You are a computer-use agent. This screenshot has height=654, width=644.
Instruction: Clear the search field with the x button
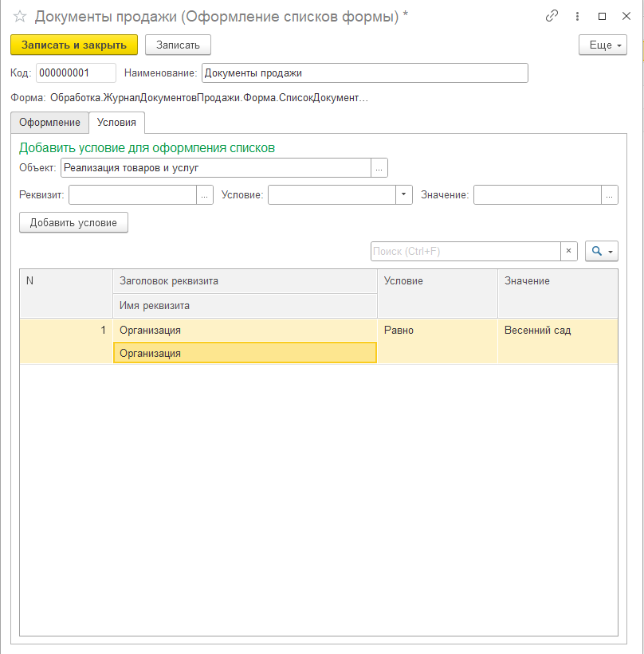(568, 251)
